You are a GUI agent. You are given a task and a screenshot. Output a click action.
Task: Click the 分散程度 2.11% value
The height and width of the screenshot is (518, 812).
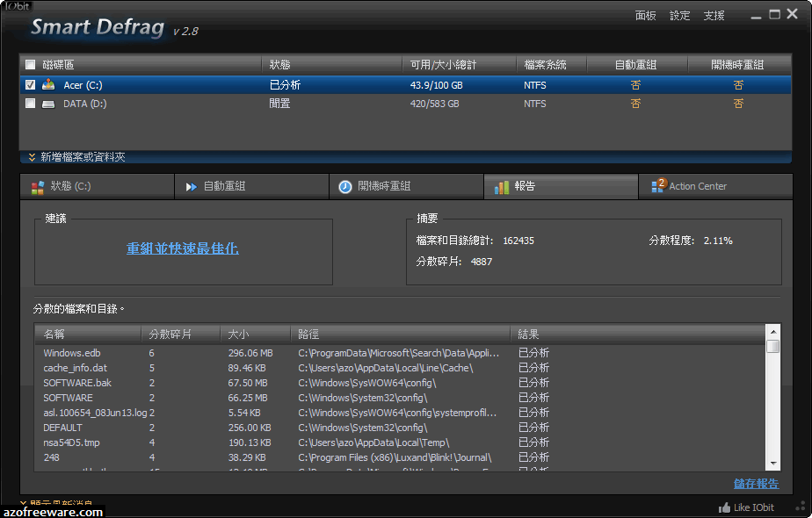click(x=718, y=241)
